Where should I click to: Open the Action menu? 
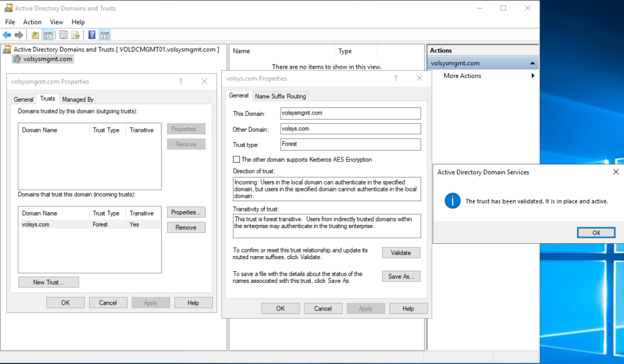[32, 22]
